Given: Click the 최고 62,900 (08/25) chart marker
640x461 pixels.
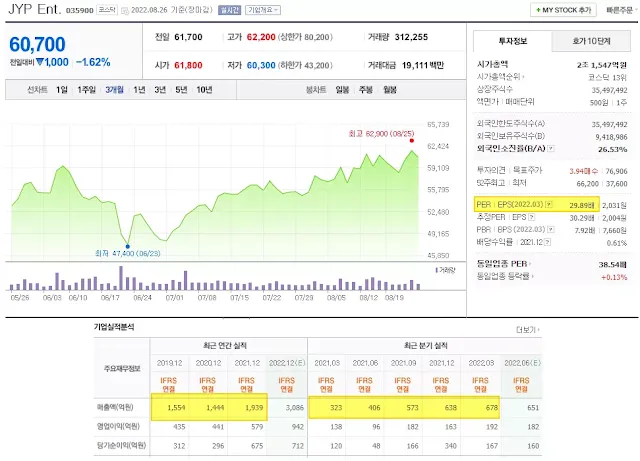Looking at the screenshot, I should pos(411,140).
